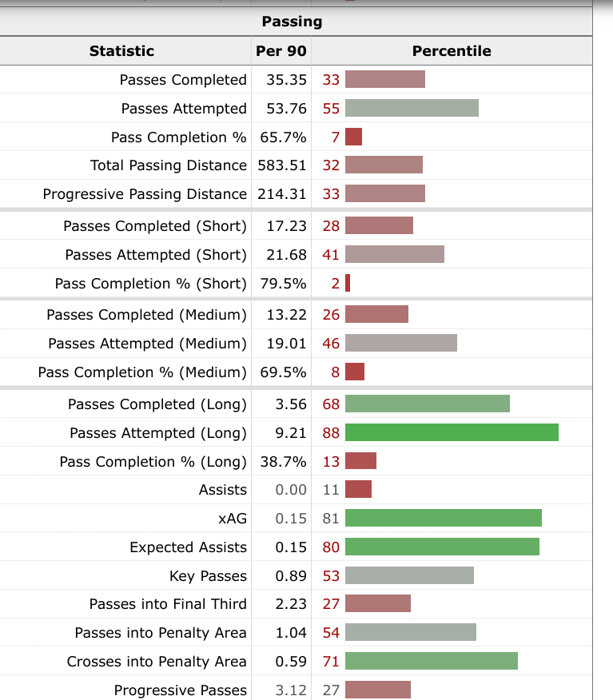Viewport: 613px width, 700px height.
Task: Click the Assists per 90 value 0.00
Action: [291, 490]
